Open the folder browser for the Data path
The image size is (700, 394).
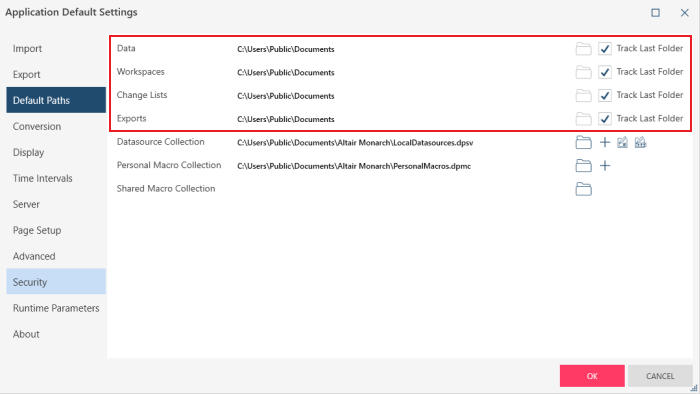coord(583,49)
